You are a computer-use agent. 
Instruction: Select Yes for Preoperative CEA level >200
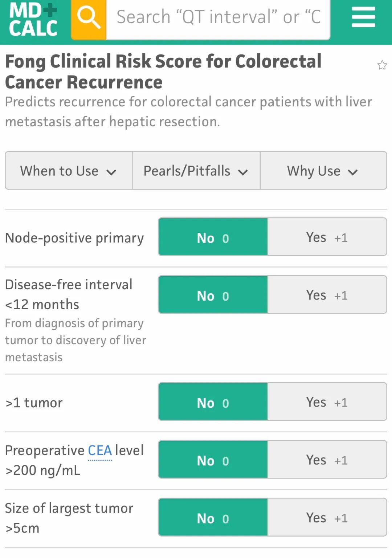(327, 460)
